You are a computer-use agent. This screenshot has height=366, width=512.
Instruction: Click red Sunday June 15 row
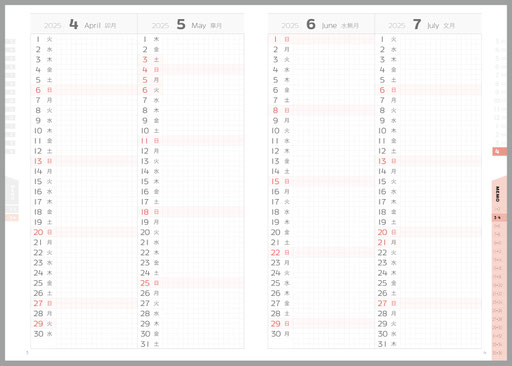point(321,181)
